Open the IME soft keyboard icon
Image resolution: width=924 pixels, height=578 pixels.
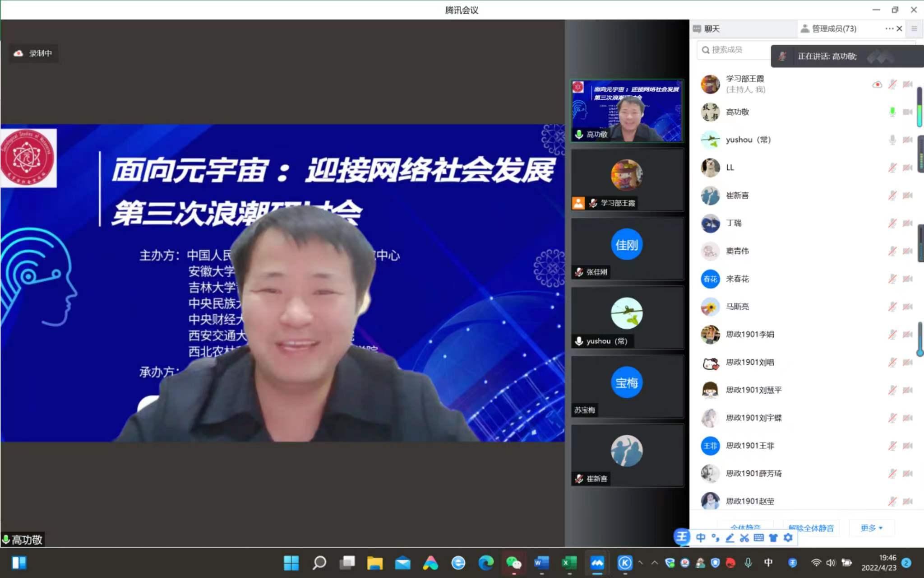point(759,537)
